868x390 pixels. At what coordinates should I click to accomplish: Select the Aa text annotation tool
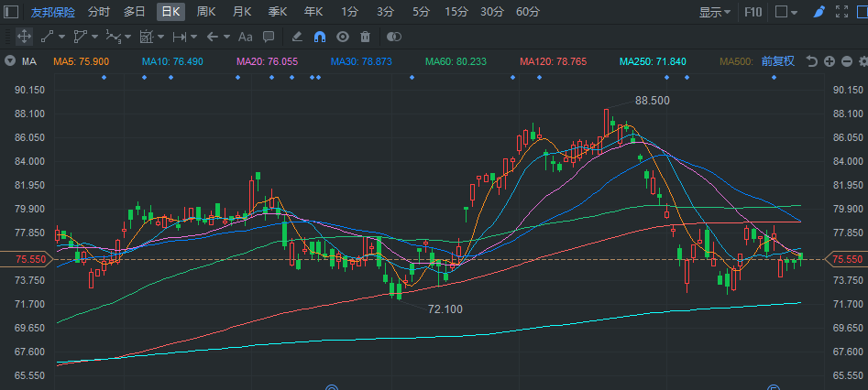point(246,37)
